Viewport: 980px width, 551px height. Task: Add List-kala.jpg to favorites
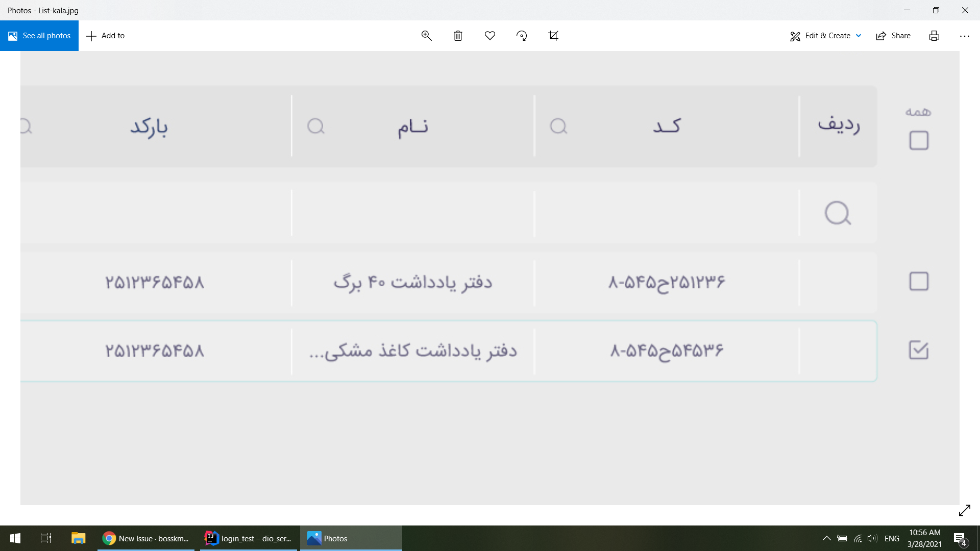pyautogui.click(x=490, y=36)
